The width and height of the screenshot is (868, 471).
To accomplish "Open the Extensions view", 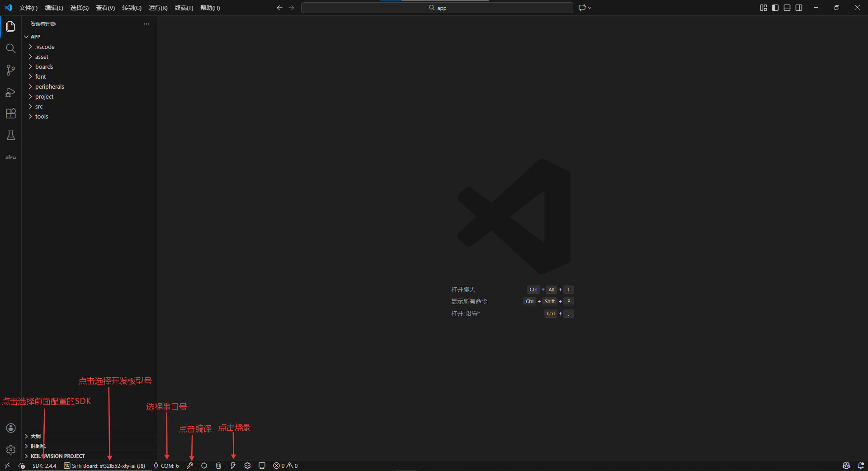I will pos(10,114).
